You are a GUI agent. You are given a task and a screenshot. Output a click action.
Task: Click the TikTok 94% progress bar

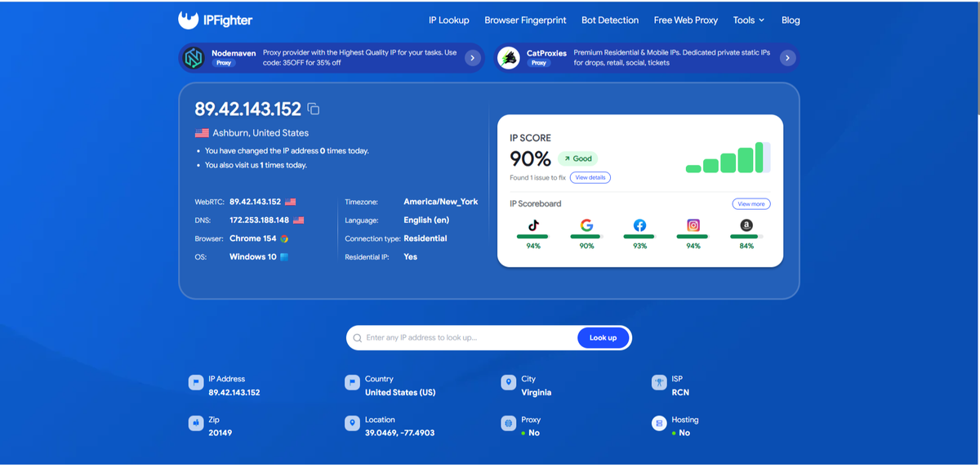pos(533,236)
